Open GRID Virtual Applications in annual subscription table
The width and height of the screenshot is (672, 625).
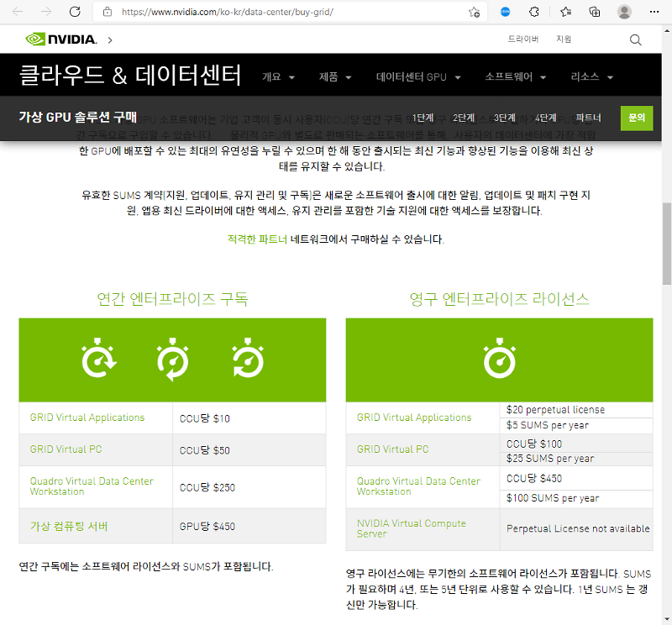point(87,418)
